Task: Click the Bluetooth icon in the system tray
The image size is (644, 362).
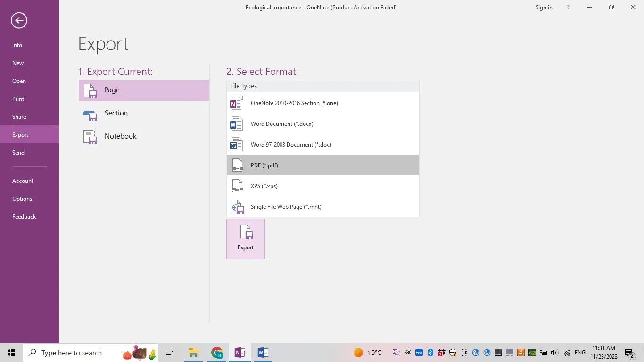Action: point(430,353)
